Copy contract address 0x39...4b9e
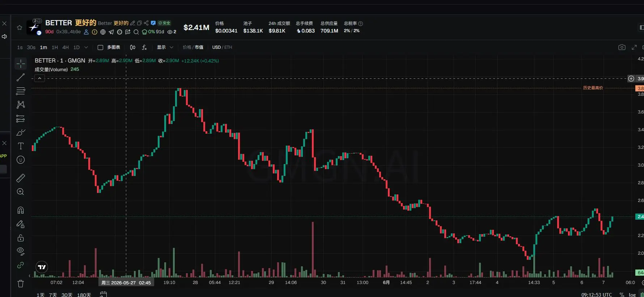This screenshot has width=644, height=297. [68, 32]
